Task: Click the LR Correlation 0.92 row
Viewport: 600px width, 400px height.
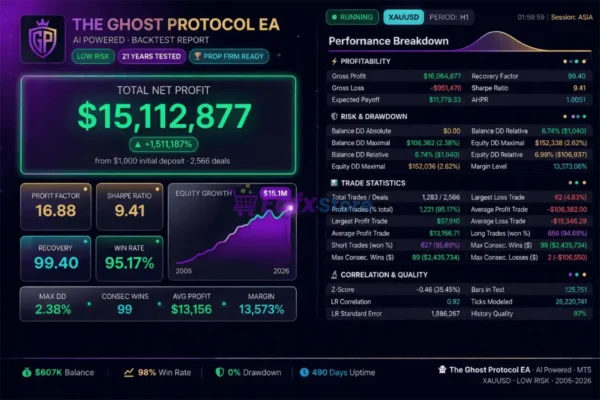Action: click(396, 302)
